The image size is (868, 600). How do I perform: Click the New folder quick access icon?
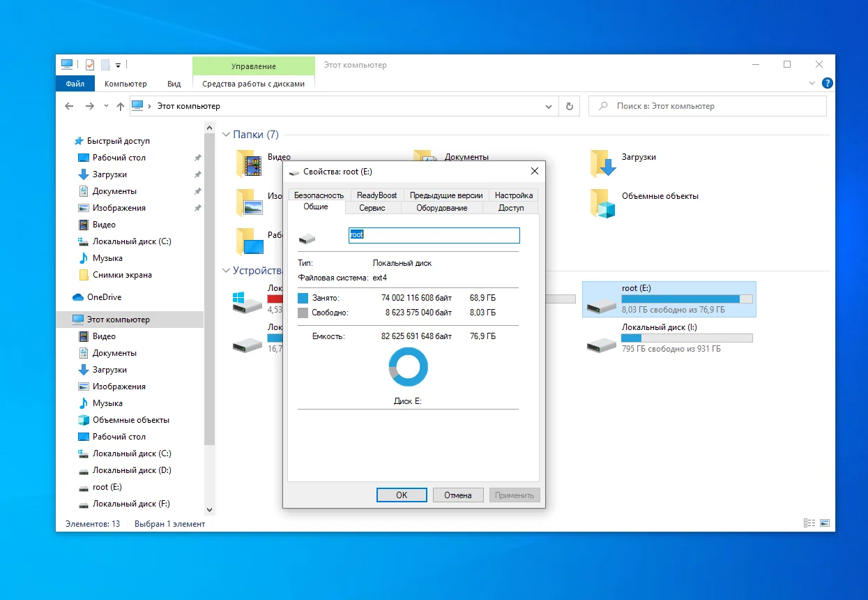[x=105, y=65]
